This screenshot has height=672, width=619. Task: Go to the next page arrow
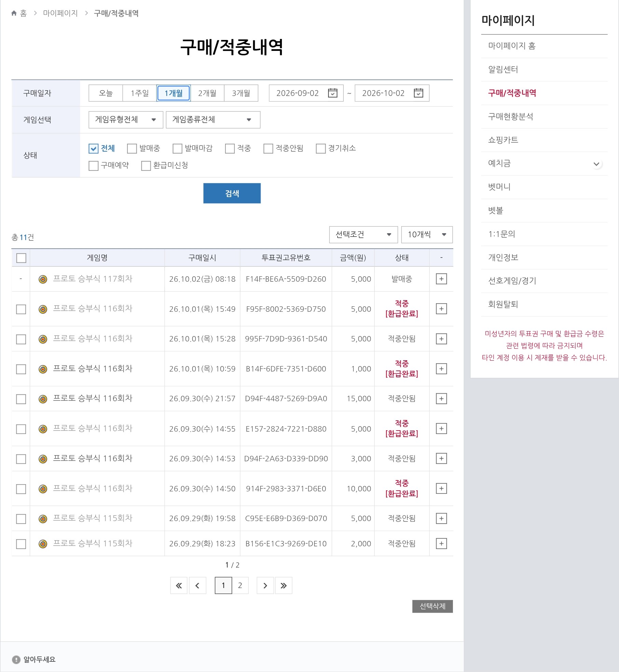(x=265, y=586)
